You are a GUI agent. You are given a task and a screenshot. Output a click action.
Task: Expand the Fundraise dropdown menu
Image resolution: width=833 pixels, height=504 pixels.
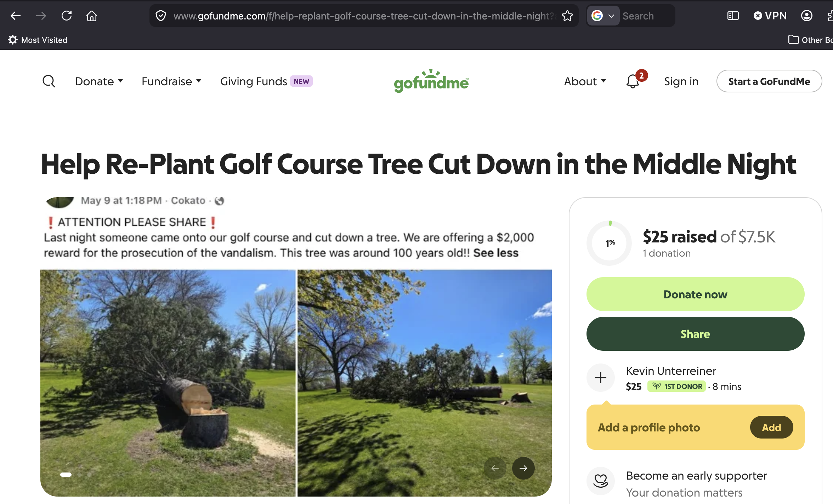172,81
